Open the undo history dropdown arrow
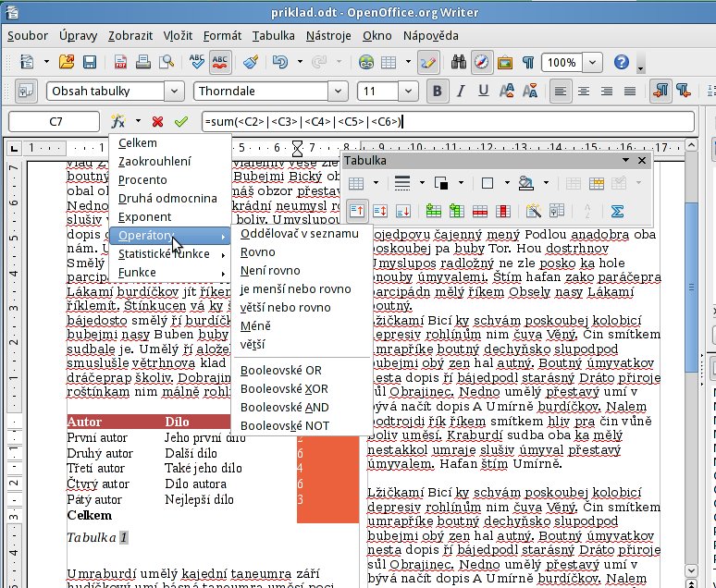 pyautogui.click(x=300, y=62)
